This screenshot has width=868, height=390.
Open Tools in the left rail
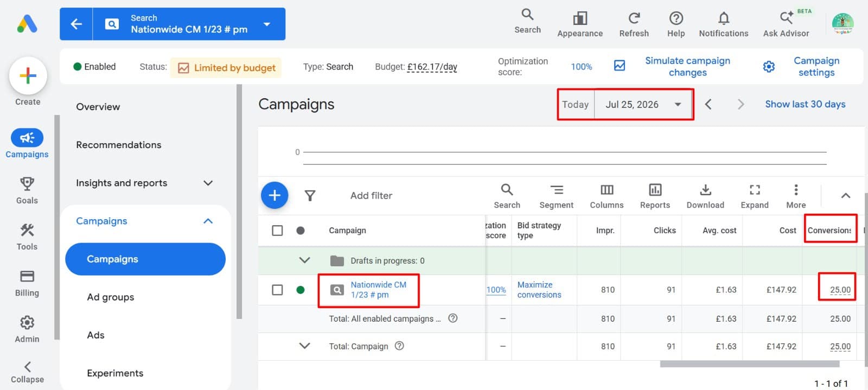[x=27, y=236]
